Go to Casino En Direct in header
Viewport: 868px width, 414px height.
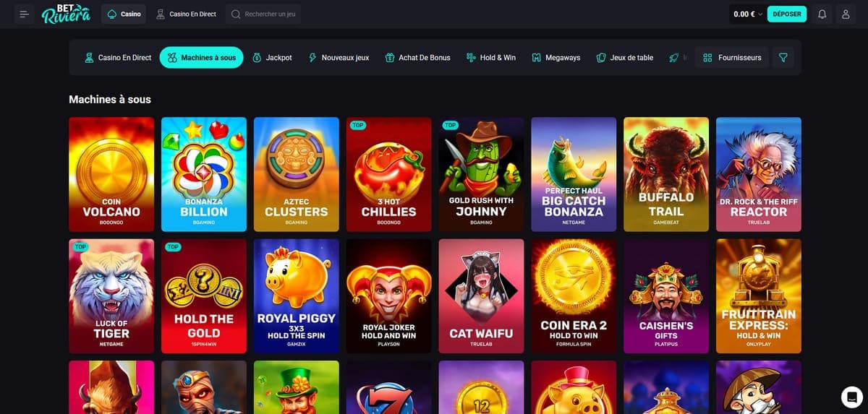[186, 14]
